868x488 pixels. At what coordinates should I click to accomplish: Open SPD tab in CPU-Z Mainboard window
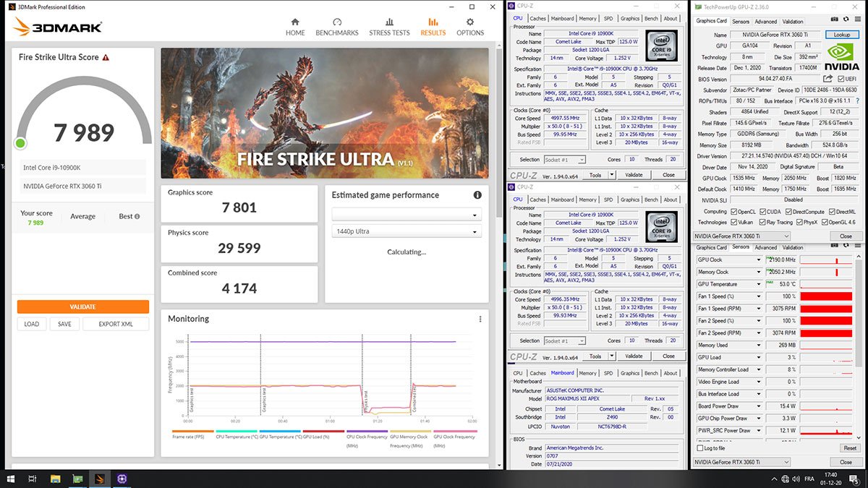tap(608, 373)
